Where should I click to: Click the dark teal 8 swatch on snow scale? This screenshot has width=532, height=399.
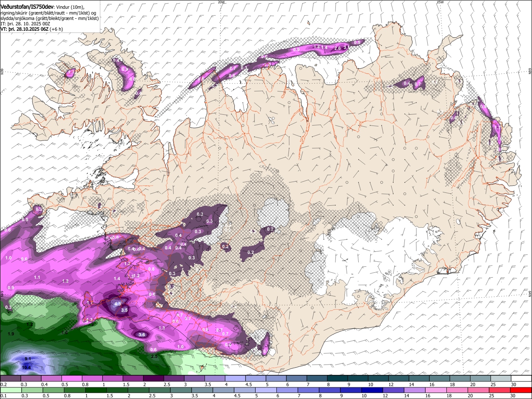coord(337,379)
